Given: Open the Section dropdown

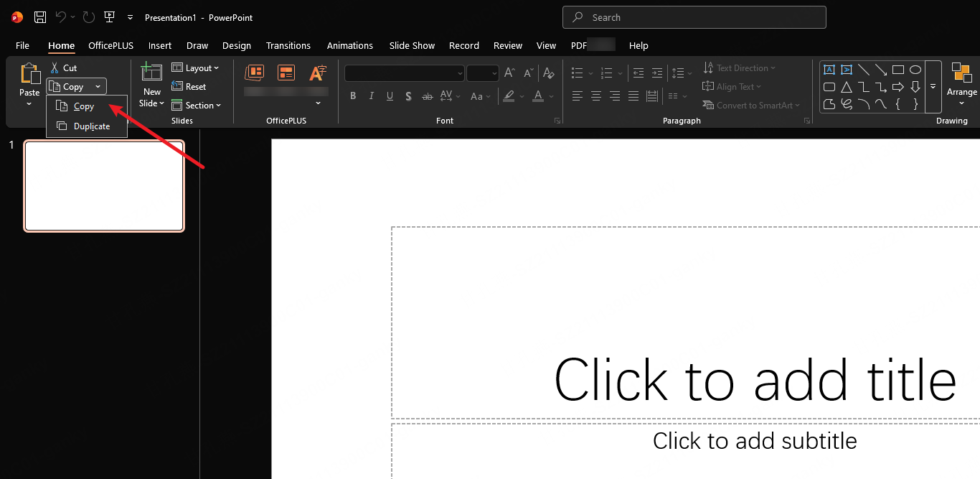Looking at the screenshot, I should pyautogui.click(x=197, y=106).
